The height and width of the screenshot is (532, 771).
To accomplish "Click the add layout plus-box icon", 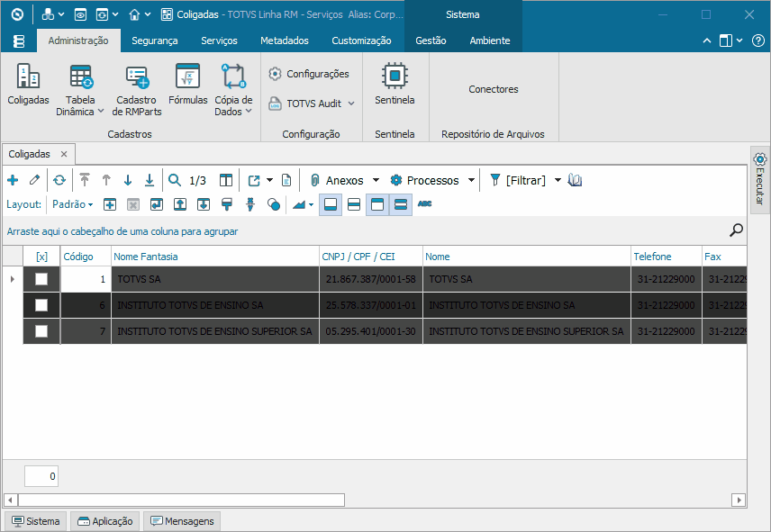I will pos(110,204).
